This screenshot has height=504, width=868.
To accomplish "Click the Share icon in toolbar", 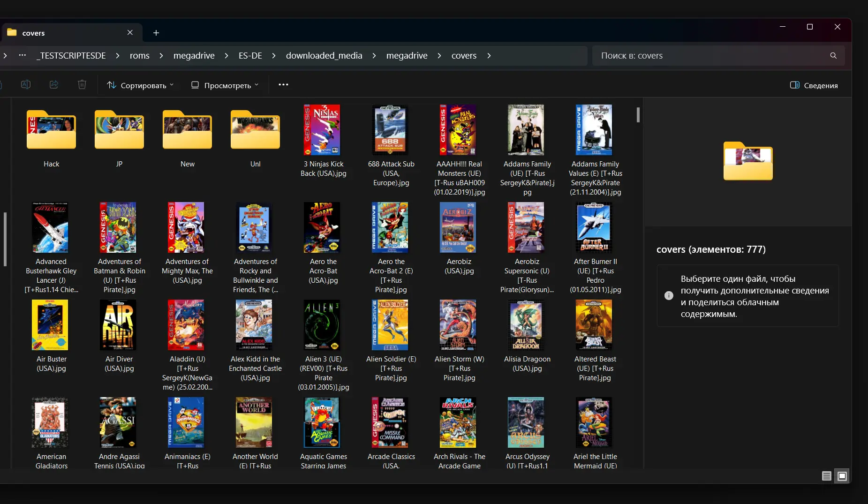I will (54, 85).
